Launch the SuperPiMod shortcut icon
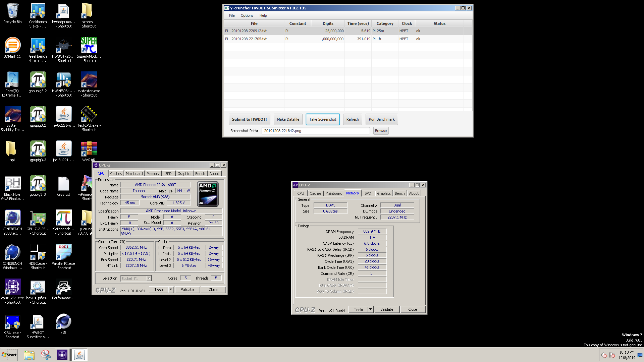 (x=89, y=50)
